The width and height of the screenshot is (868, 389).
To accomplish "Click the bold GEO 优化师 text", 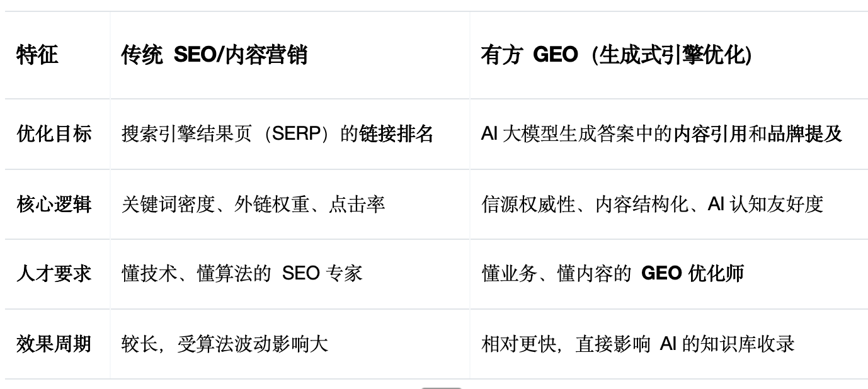I will (x=692, y=274).
